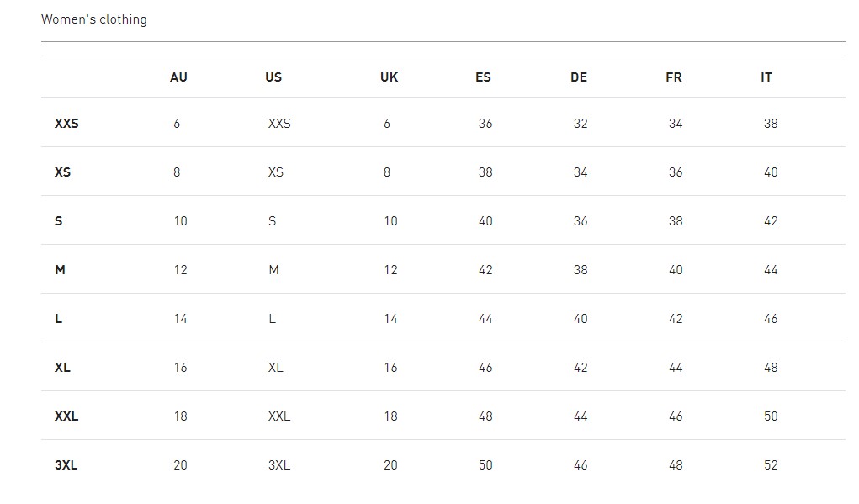The image size is (859, 504).
Task: Click the XXL row label
Action: pyautogui.click(x=66, y=416)
